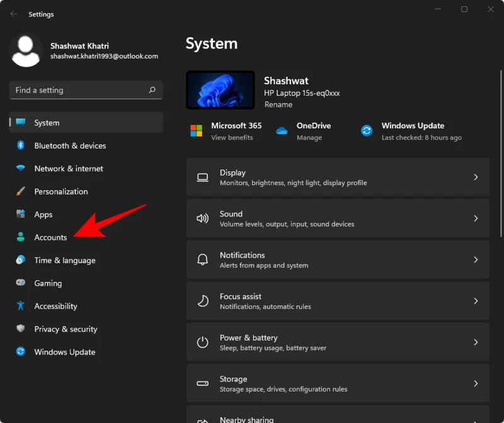Open Privacy & security shield icon
Viewport: 504px width, 423px height.
[20, 329]
